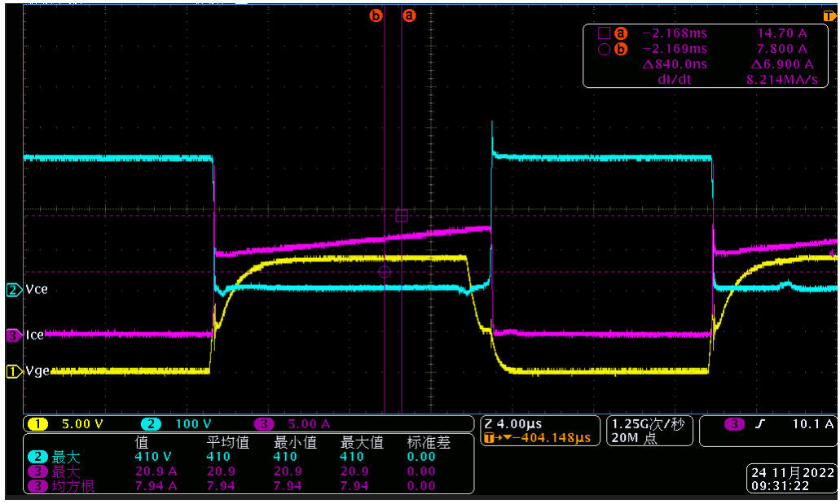Click the cursor a square symbol in readout
The height and width of the screenshot is (504, 840).
pos(605,33)
